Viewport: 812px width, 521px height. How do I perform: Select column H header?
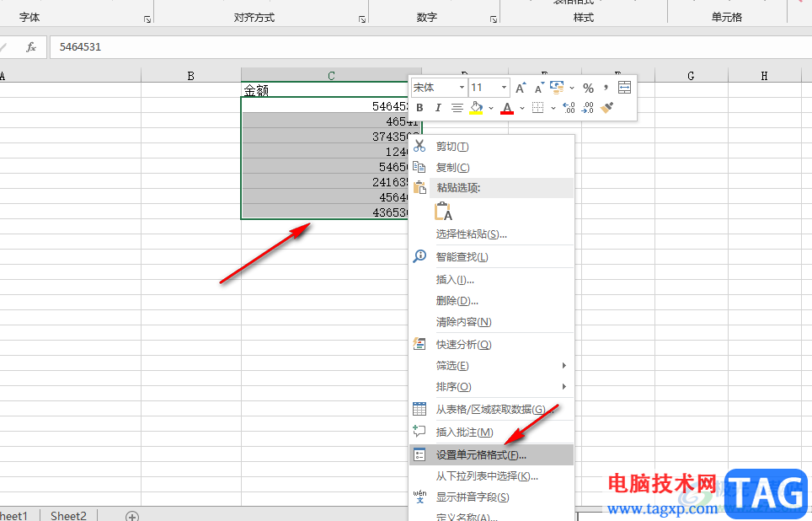tap(764, 76)
